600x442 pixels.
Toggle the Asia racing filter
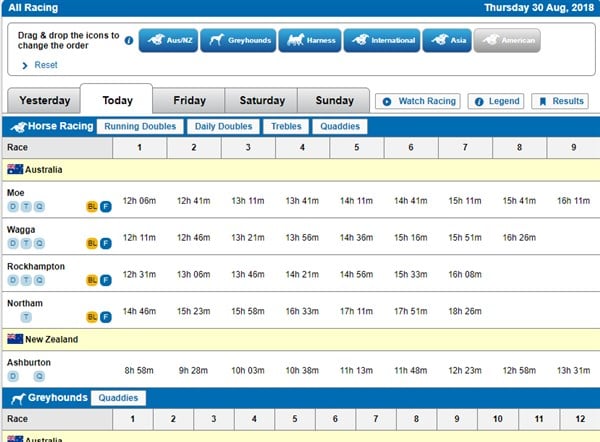(x=447, y=40)
